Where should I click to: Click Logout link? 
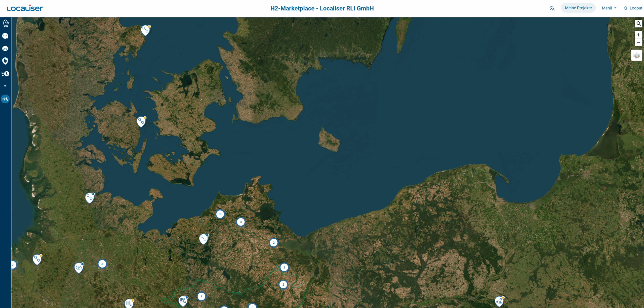click(x=633, y=8)
